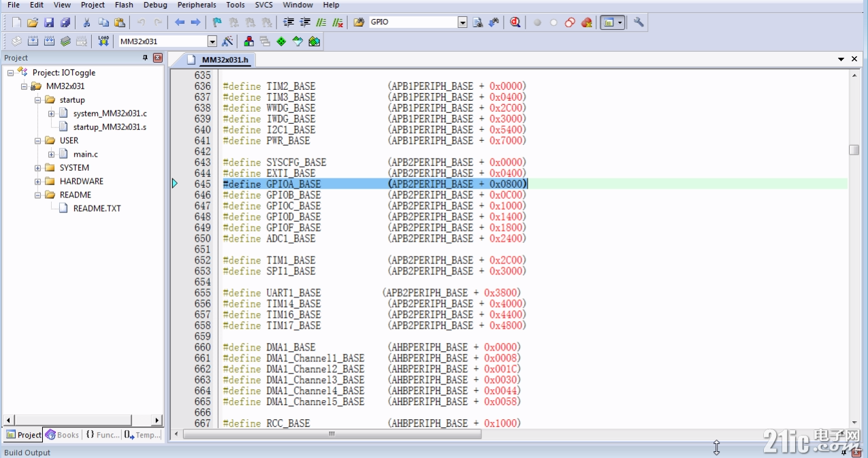Image resolution: width=868 pixels, height=458 pixels.
Task: Build the target files
Action: [x=33, y=42]
